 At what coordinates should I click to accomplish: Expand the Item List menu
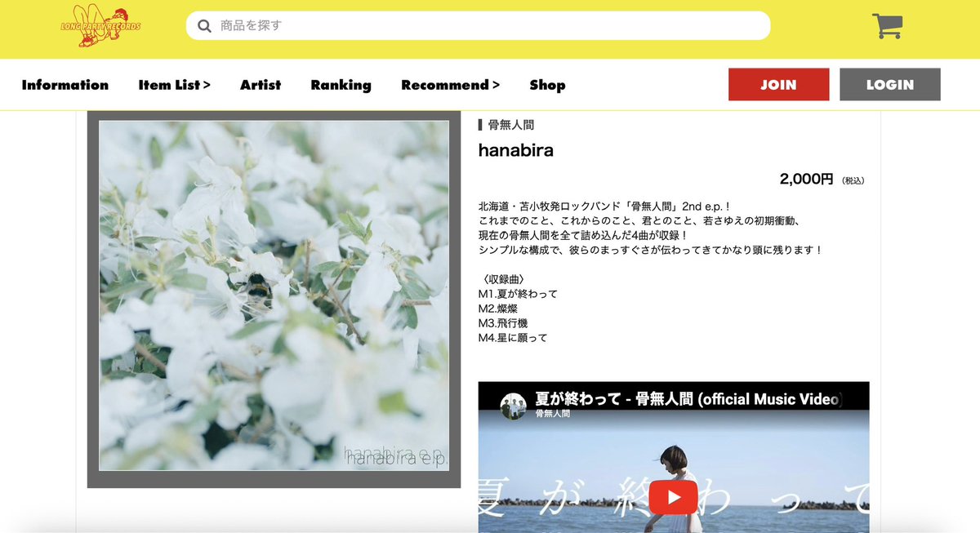pos(175,85)
